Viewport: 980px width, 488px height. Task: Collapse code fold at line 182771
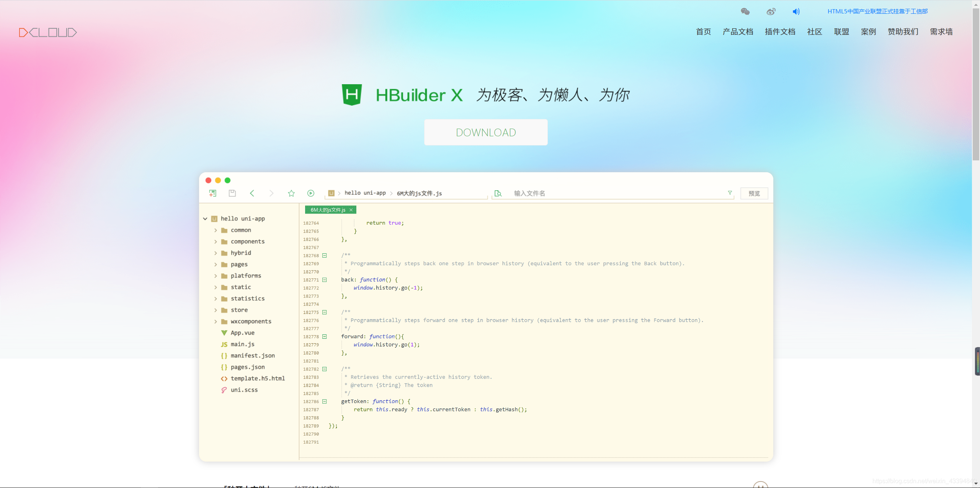[x=324, y=280]
